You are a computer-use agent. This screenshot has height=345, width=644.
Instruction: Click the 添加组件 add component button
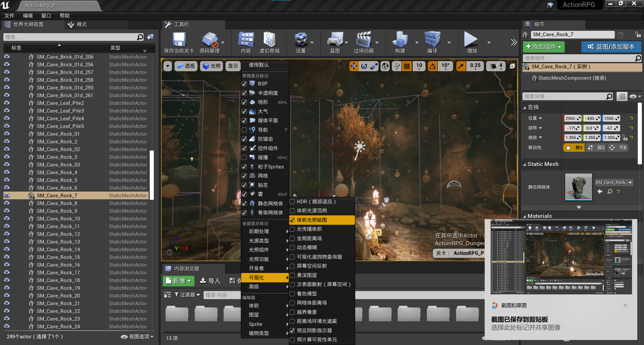[543, 47]
